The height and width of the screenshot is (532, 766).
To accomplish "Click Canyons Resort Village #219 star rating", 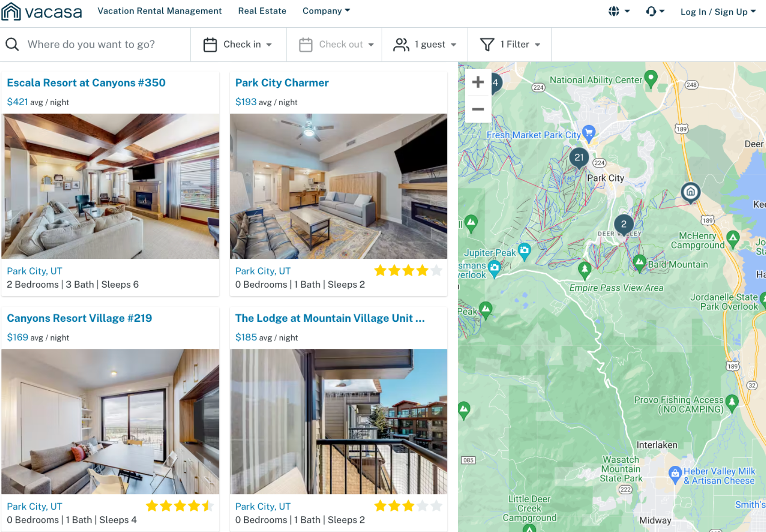I will [x=179, y=506].
